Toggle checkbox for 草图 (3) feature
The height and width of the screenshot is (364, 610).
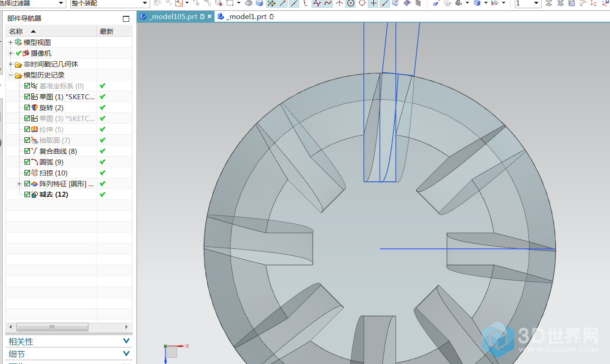tap(27, 118)
